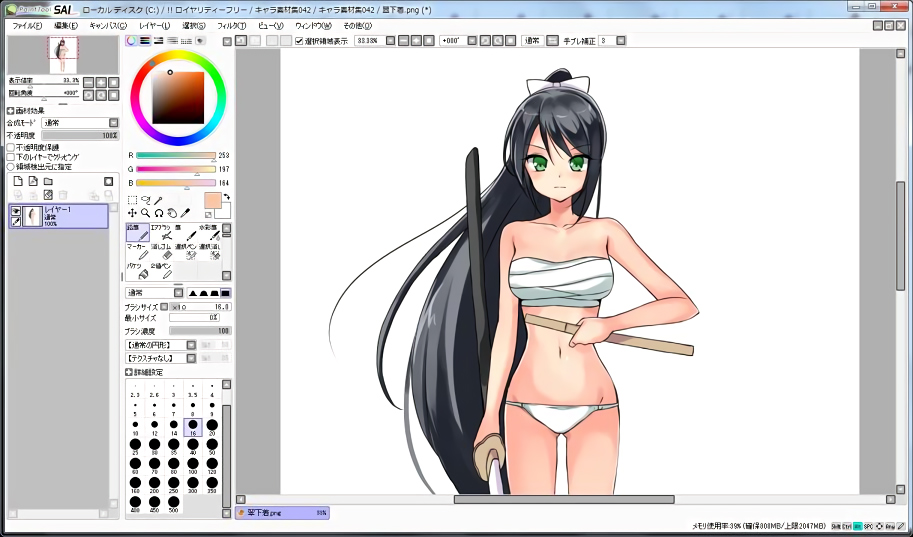
Task: Select the Pencil (鉛筆) brush tool
Action: (137, 233)
